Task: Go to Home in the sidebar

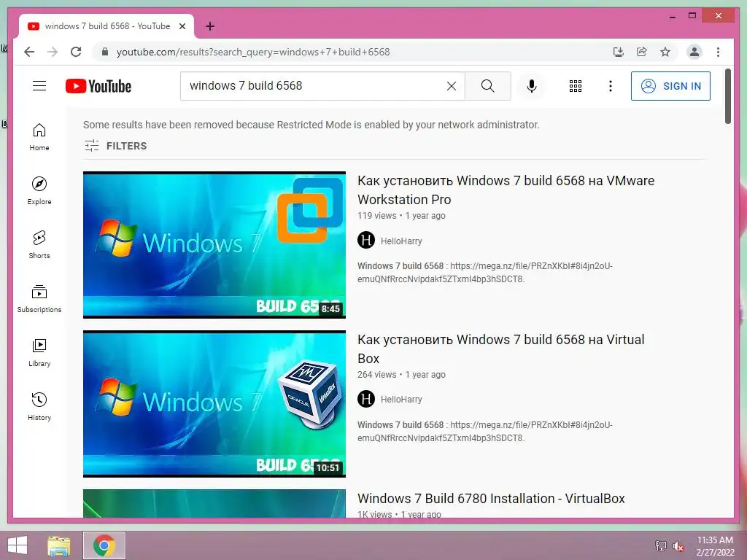Action: click(x=39, y=137)
